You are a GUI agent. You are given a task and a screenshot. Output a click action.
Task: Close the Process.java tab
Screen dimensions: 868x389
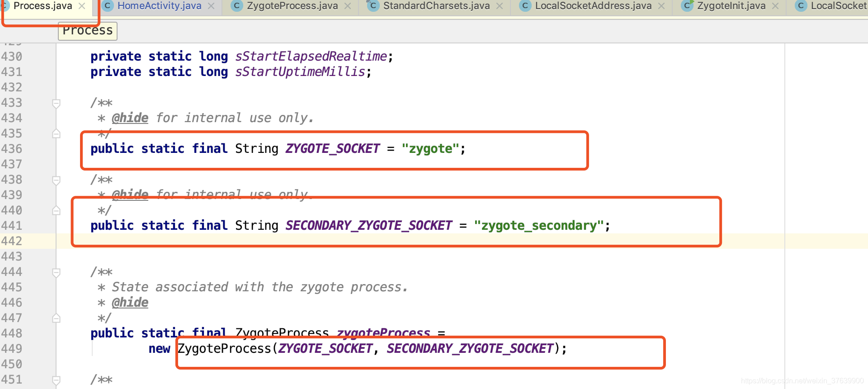pyautogui.click(x=82, y=6)
